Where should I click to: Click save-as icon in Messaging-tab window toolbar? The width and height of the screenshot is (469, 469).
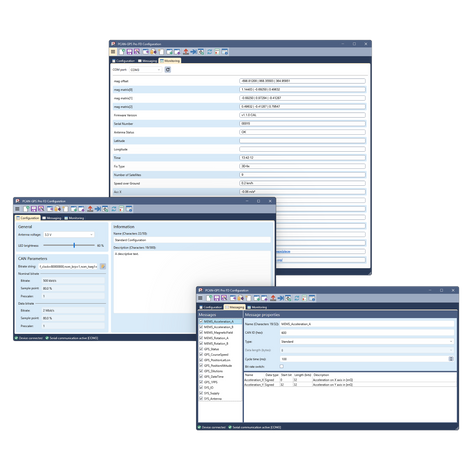point(224,298)
